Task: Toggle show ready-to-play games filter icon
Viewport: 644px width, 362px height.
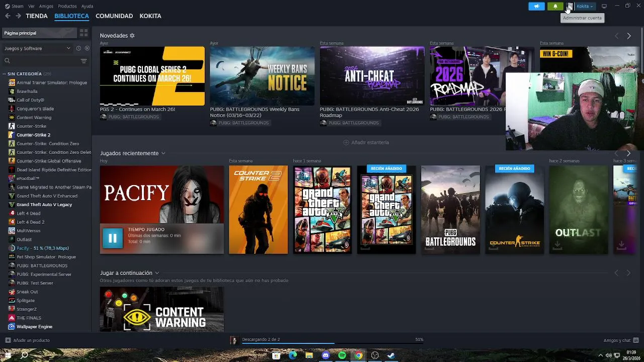Action: 87,48
